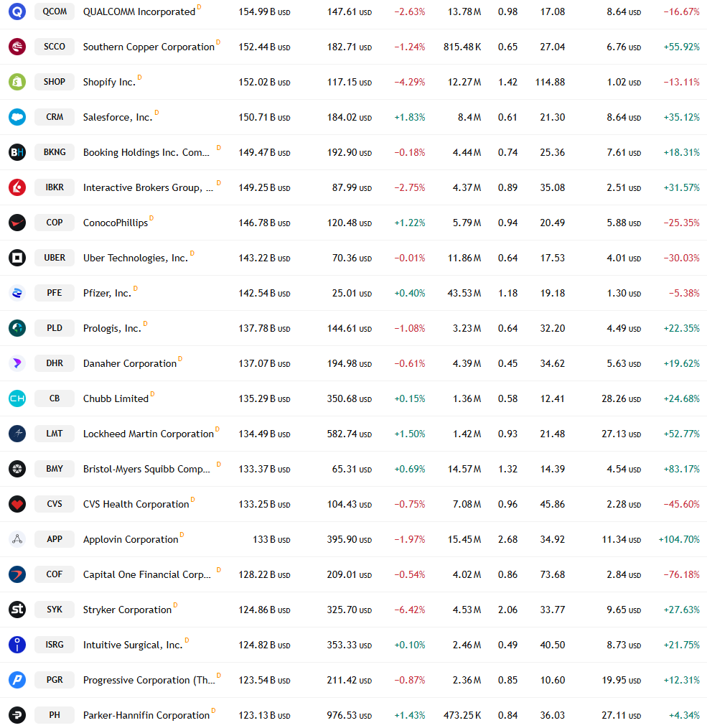This screenshot has width=707, height=728.
Task: Click the Applovin logo icon
Action: pos(17,539)
